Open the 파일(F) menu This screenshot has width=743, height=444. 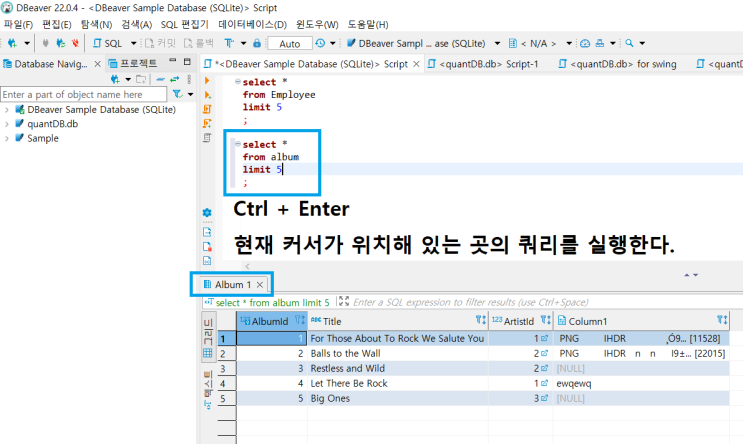pos(18,24)
